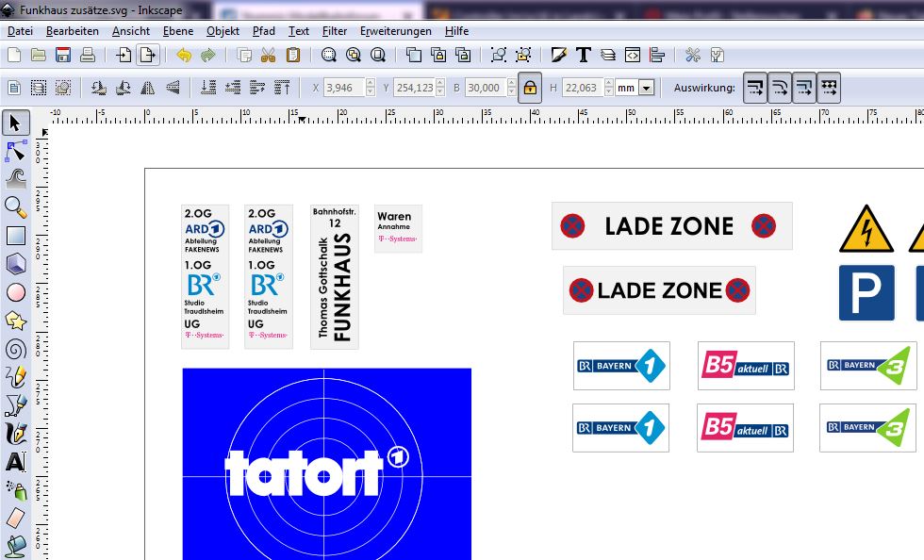Open the mm unit dropdown
The image size is (924, 560).
pyautogui.click(x=647, y=88)
